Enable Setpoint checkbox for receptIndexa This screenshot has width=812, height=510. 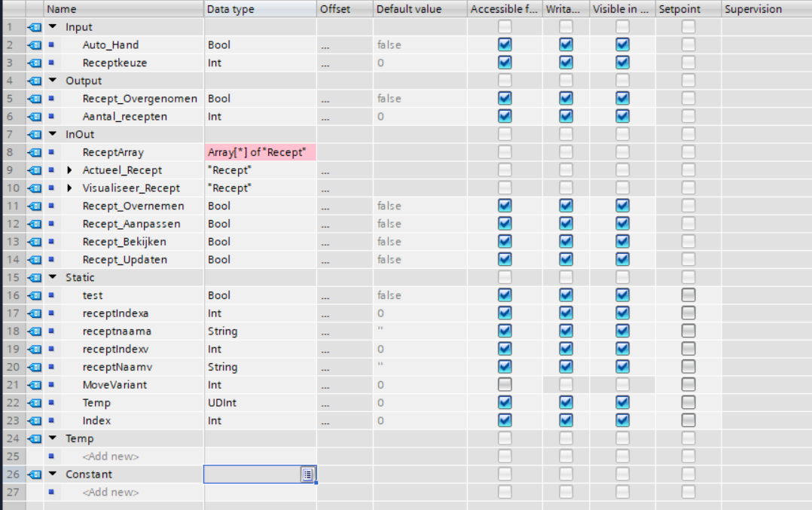tap(688, 313)
